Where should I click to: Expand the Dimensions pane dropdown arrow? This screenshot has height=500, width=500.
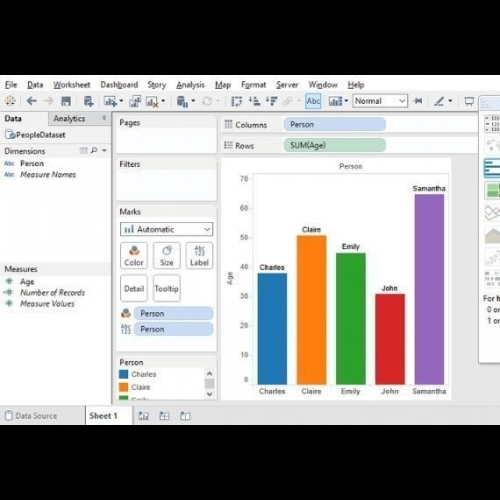(104, 151)
